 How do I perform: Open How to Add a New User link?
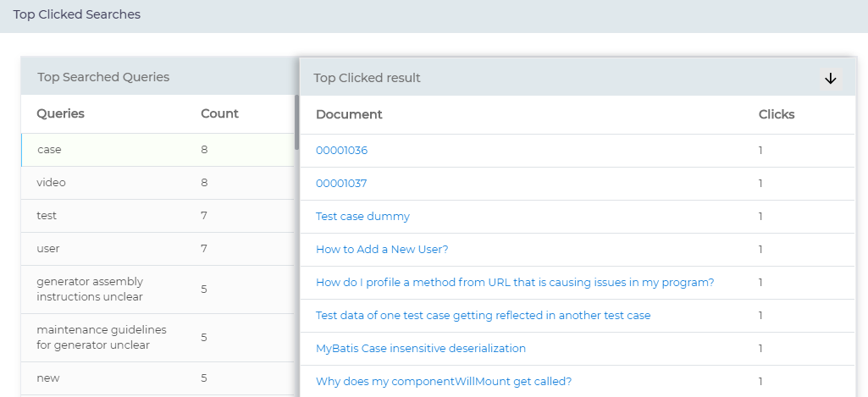point(382,250)
